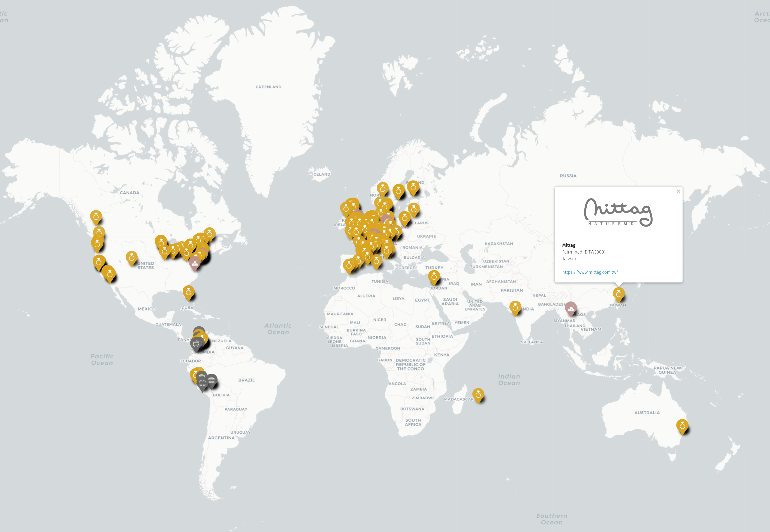Click the Mittag Nature Me logo
Screen dimensions: 770x532
(x=618, y=212)
